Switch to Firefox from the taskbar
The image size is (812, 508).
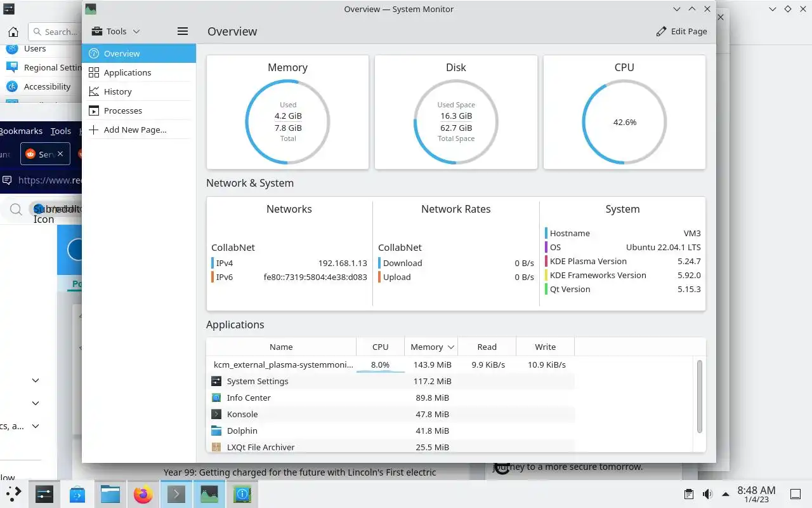(143, 494)
